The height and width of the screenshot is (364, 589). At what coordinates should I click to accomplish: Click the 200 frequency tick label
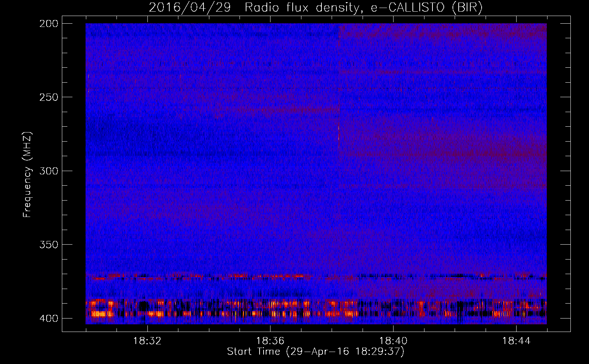48,24
